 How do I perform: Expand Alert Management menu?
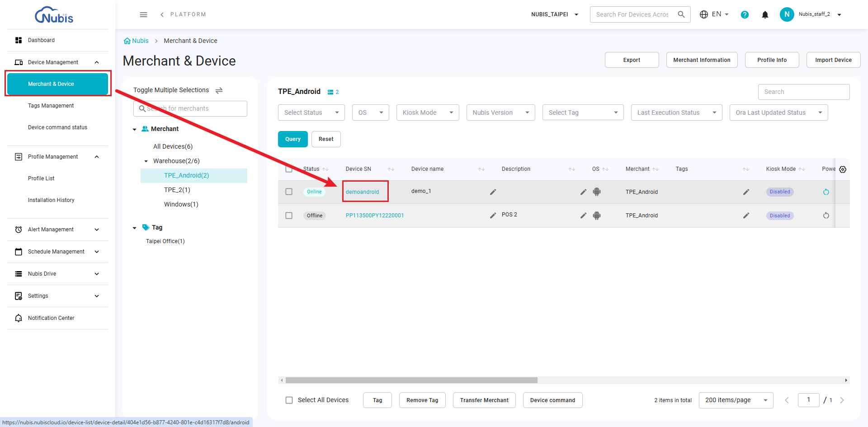[x=58, y=230]
